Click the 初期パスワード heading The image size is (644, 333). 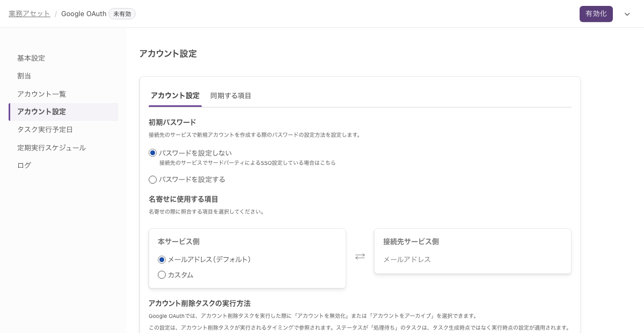172,122
